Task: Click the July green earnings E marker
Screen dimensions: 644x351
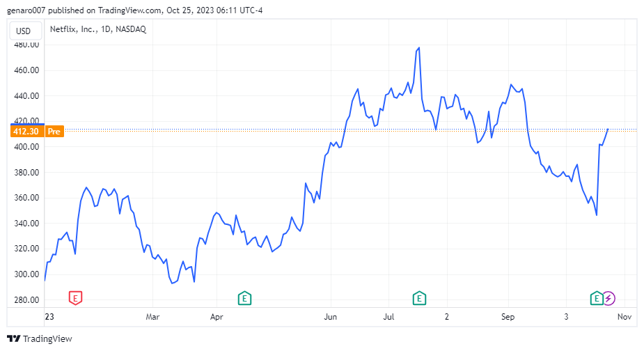Action: pos(419,298)
